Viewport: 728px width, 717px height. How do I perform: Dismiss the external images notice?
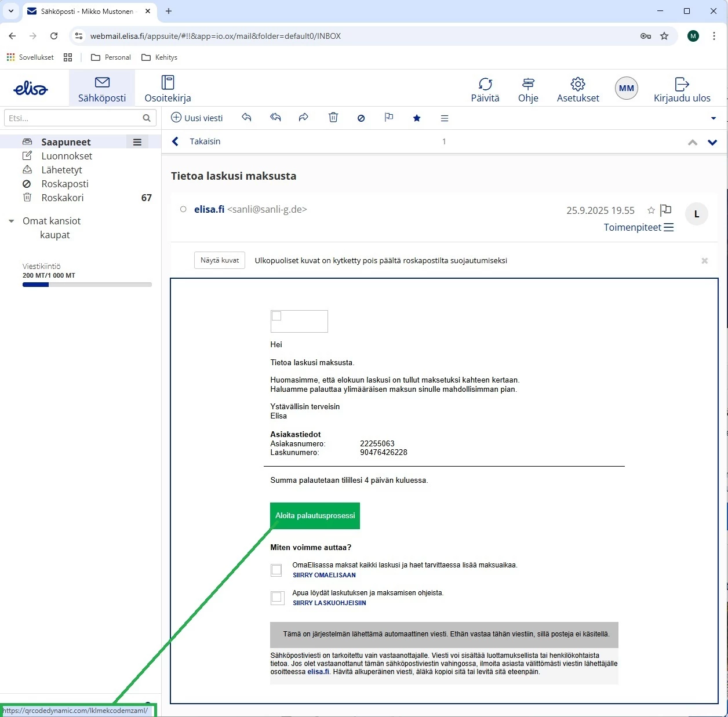pyautogui.click(x=705, y=261)
